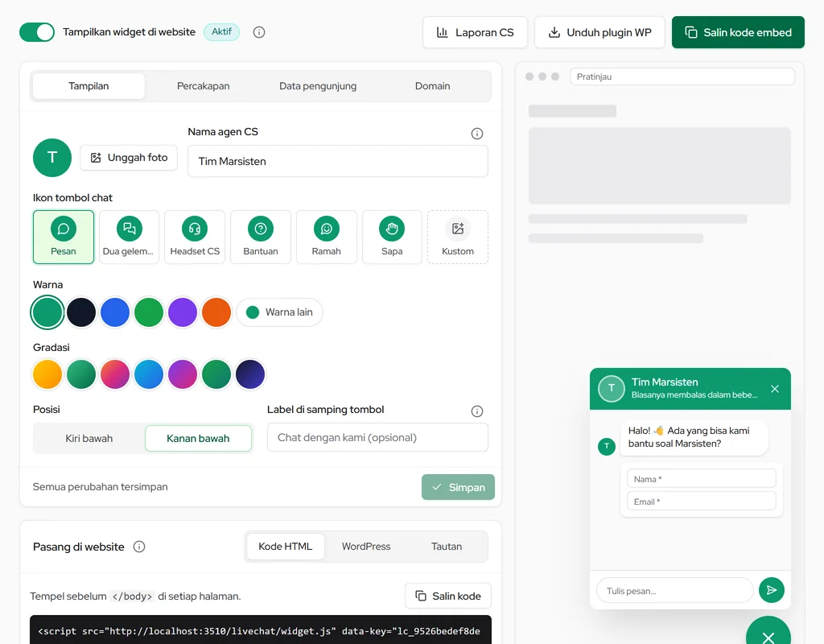
Task: Send message with the paper plane icon
Action: click(772, 590)
